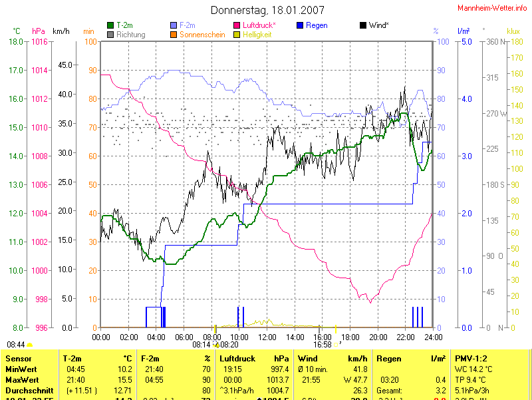Click the T-2m column header in the table
Viewport: 532px width, 400px height.
coord(72,359)
